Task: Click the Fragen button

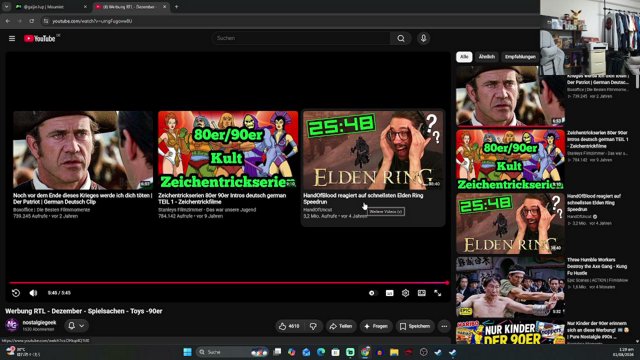Action: coord(376,326)
